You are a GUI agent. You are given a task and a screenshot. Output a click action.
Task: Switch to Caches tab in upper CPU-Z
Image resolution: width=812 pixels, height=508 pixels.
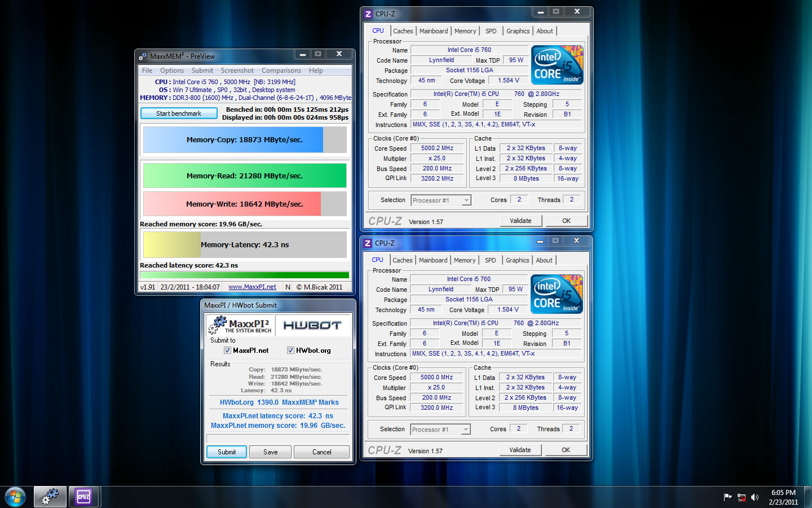(403, 31)
